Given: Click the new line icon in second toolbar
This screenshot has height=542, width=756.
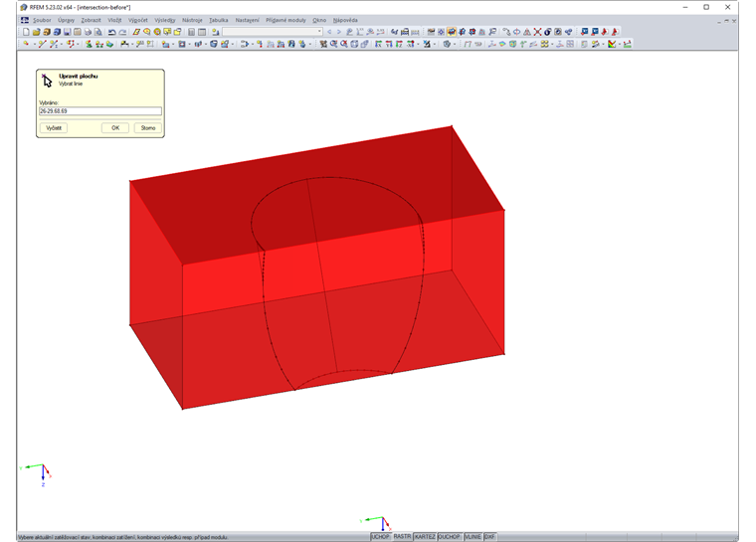Looking at the screenshot, I should pos(43,44).
